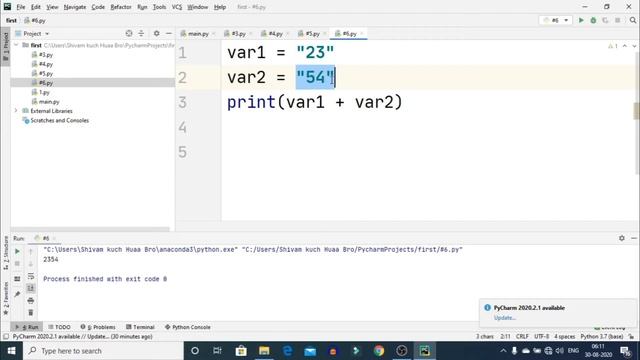The width and height of the screenshot is (640, 360).
Task: Click the taskbar search box
Action: (x=104, y=351)
